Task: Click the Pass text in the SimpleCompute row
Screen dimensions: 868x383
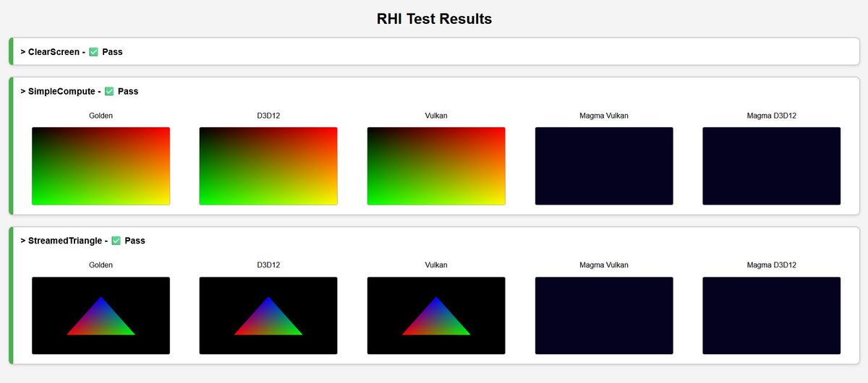Action: (x=128, y=92)
